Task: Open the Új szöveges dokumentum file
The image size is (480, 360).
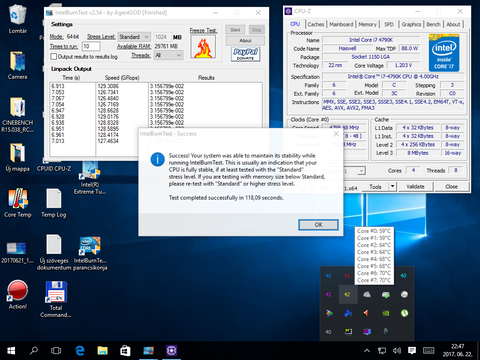Action: [54, 252]
